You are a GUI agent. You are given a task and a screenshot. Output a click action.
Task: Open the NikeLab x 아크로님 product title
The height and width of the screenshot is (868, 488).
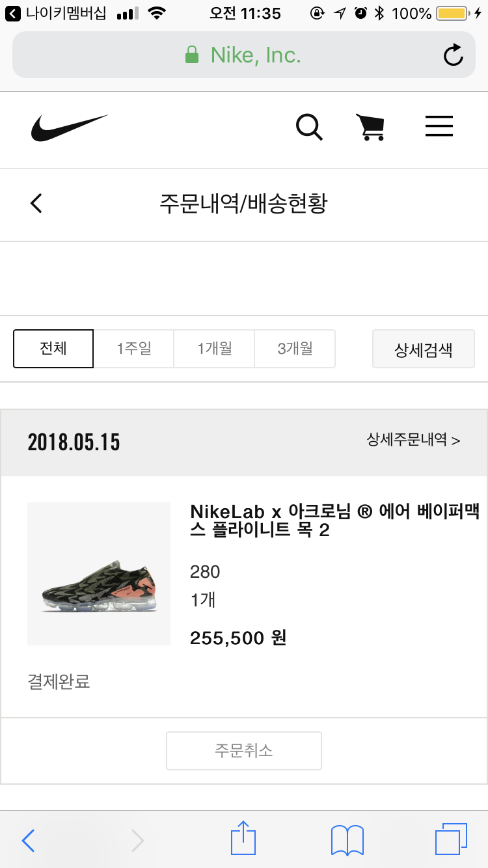click(334, 521)
